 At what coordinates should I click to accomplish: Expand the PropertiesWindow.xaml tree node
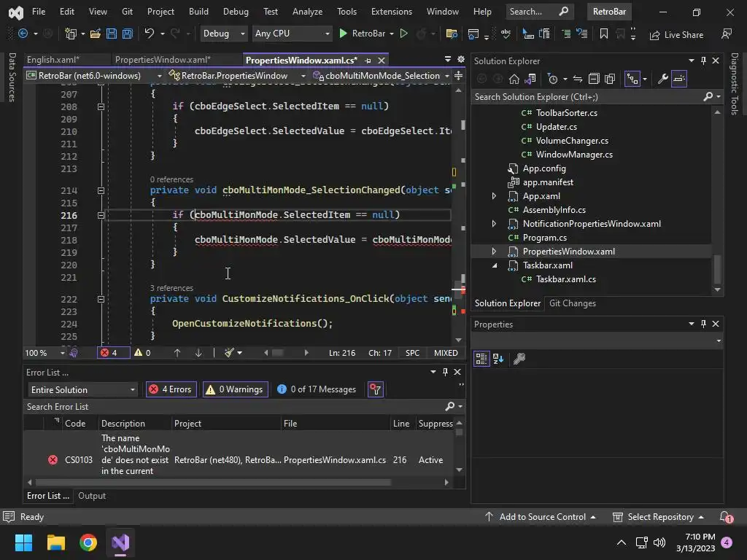click(x=494, y=252)
